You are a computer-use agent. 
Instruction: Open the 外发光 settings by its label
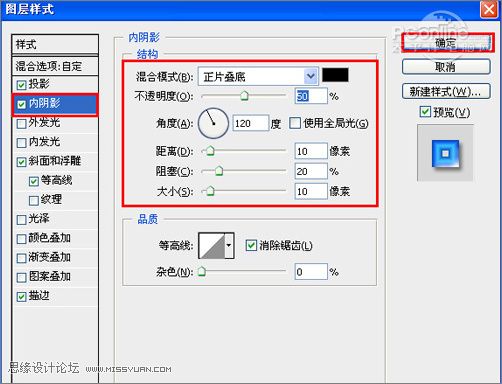tap(44, 122)
